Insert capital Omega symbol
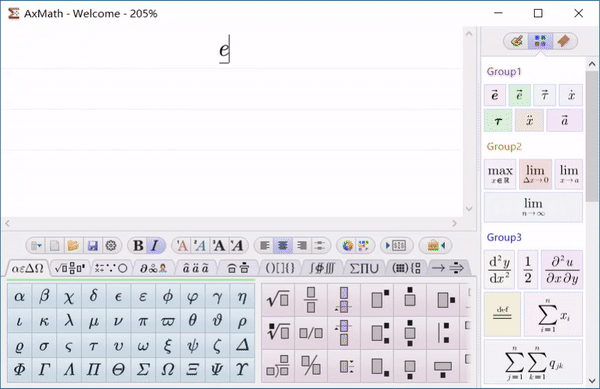Screen dimensions: 600x389 (x=167, y=369)
